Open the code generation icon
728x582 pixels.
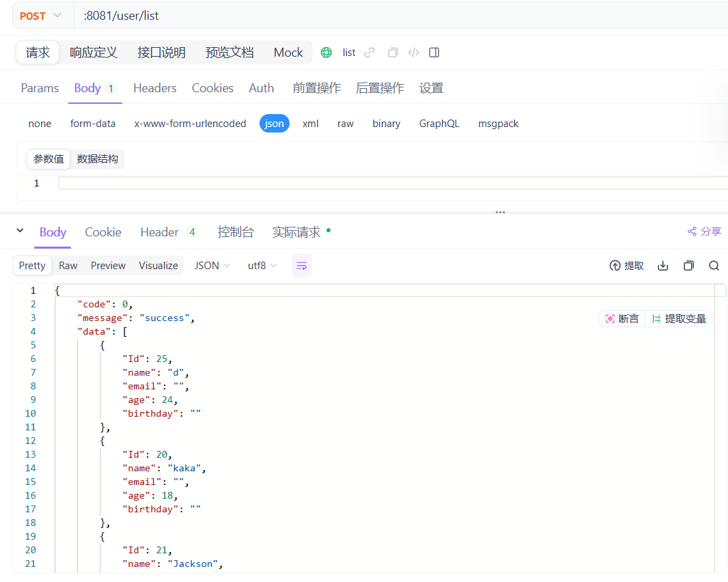tap(414, 53)
